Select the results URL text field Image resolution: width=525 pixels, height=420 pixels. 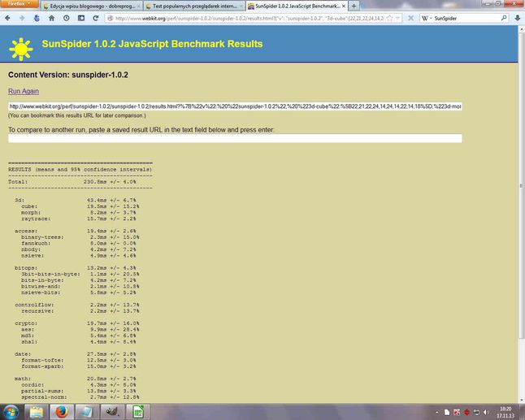click(x=235, y=106)
